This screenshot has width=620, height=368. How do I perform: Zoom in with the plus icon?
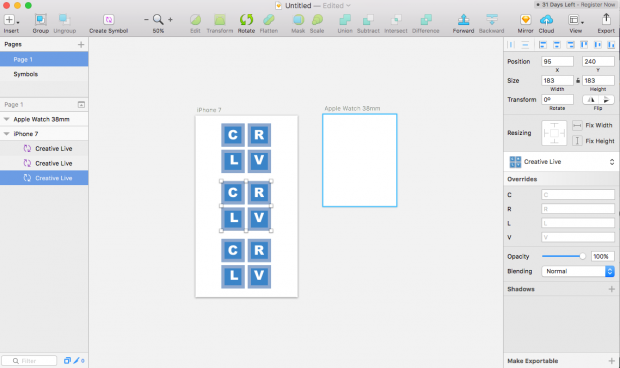point(170,19)
